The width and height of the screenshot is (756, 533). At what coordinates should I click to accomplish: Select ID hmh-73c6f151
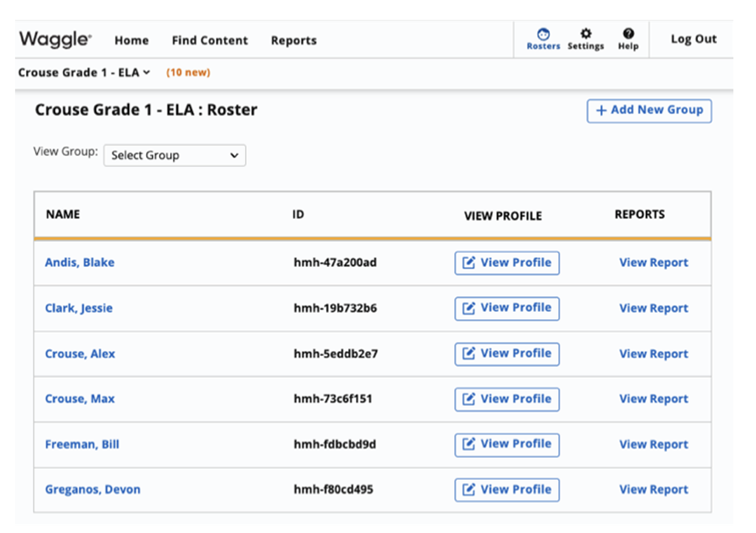[x=333, y=399]
